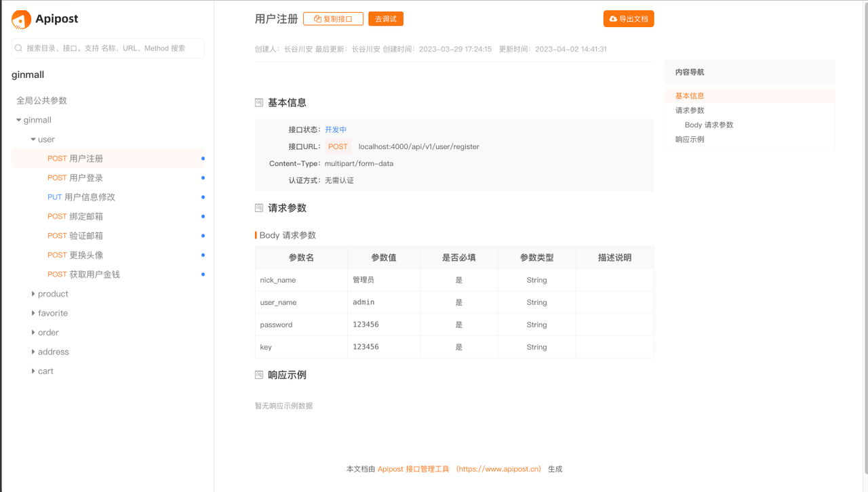The image size is (868, 492).
Task: Collapse the user folder arrow
Action: (33, 140)
